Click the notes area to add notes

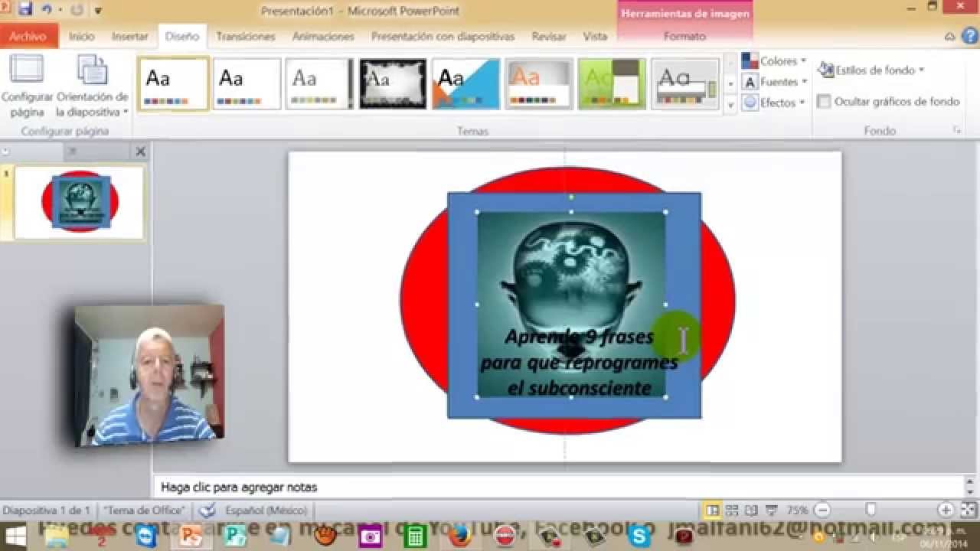[x=559, y=487]
